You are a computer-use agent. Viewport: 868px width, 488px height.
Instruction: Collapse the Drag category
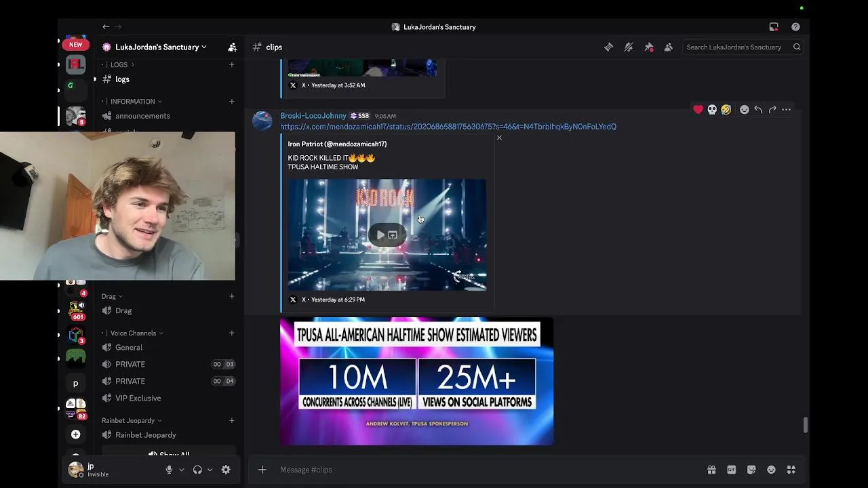(112, 296)
